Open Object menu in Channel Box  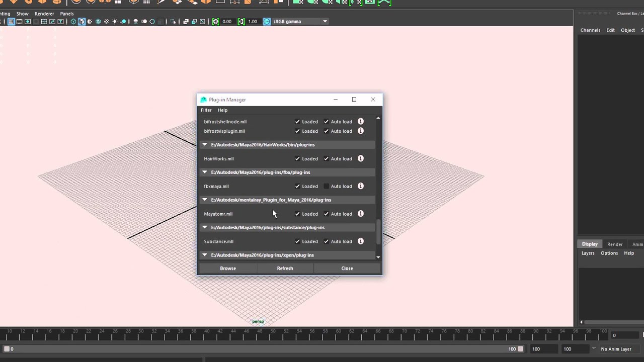[x=628, y=30]
